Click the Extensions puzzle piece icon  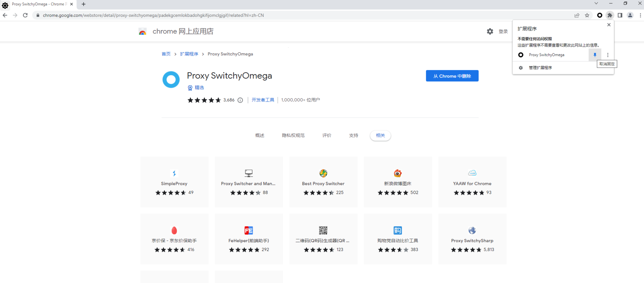point(610,15)
